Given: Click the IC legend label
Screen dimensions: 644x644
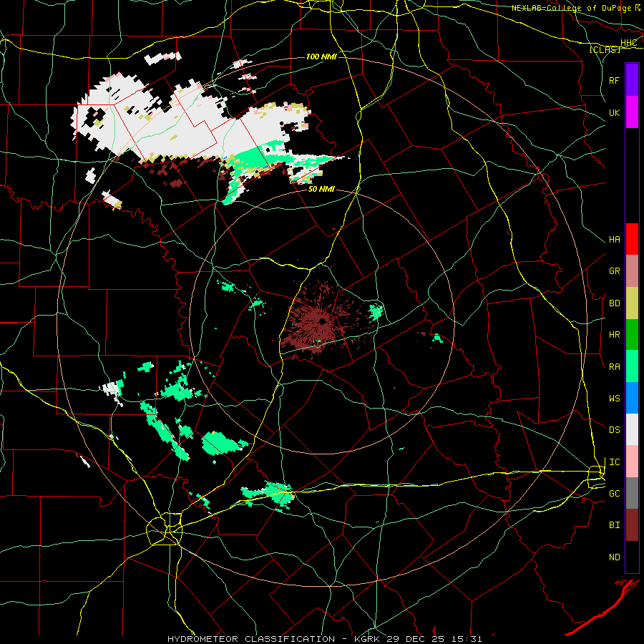Looking at the screenshot, I should pos(614,462).
